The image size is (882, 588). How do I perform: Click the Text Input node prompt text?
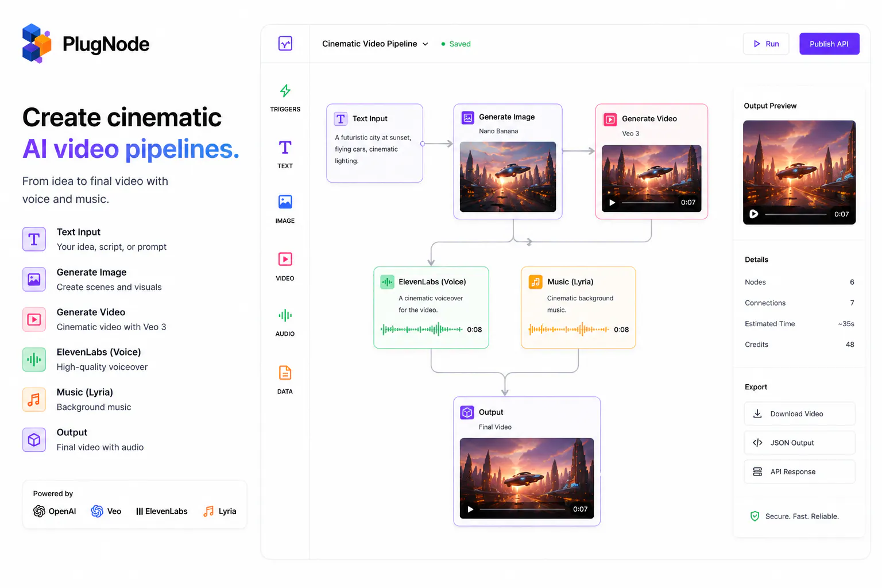click(x=373, y=149)
